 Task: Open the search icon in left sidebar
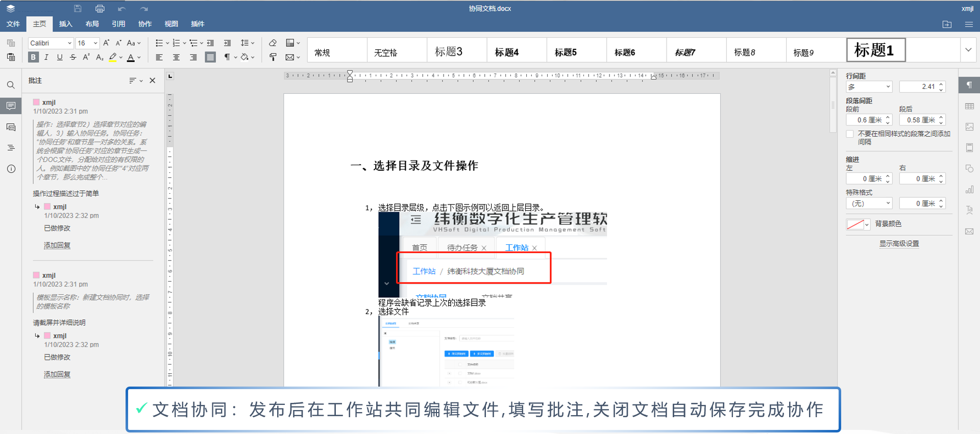coord(11,85)
